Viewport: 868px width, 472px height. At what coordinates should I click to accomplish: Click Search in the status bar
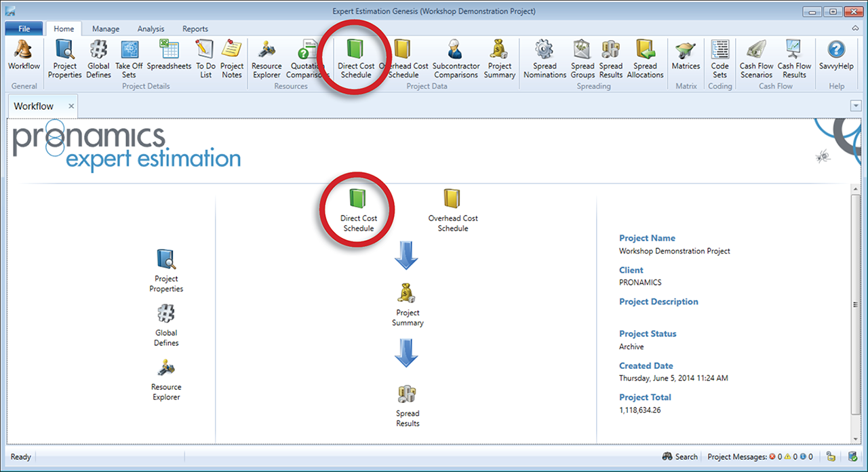(679, 456)
